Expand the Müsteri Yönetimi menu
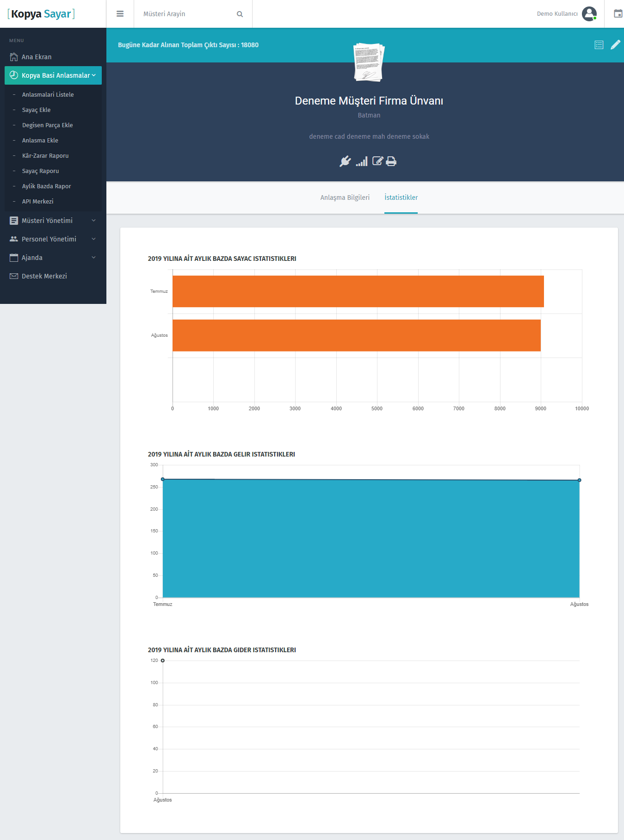 53,221
